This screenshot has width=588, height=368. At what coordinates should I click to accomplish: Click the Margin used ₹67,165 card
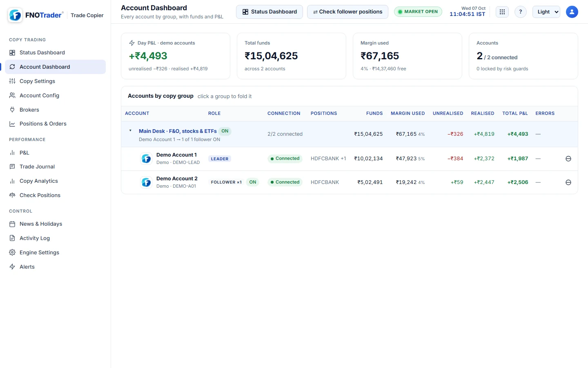pos(408,56)
